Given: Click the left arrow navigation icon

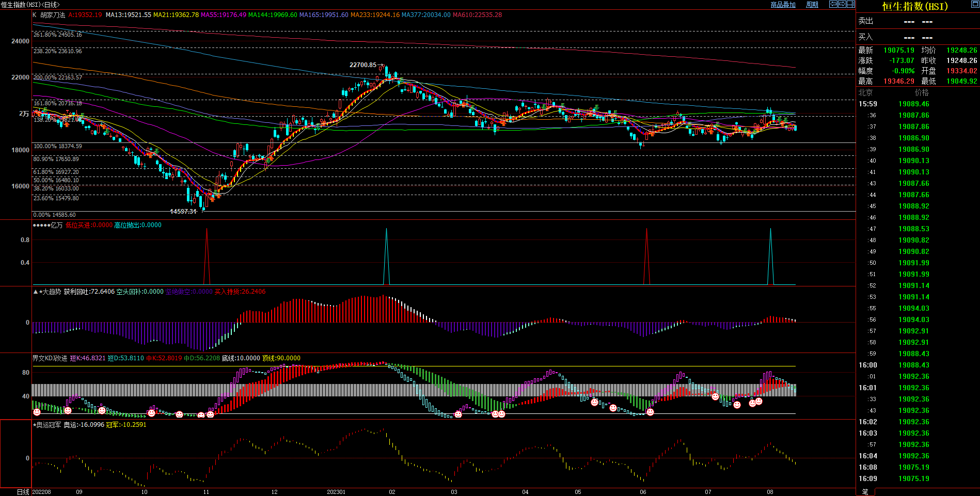Looking at the screenshot, I should (x=833, y=4).
